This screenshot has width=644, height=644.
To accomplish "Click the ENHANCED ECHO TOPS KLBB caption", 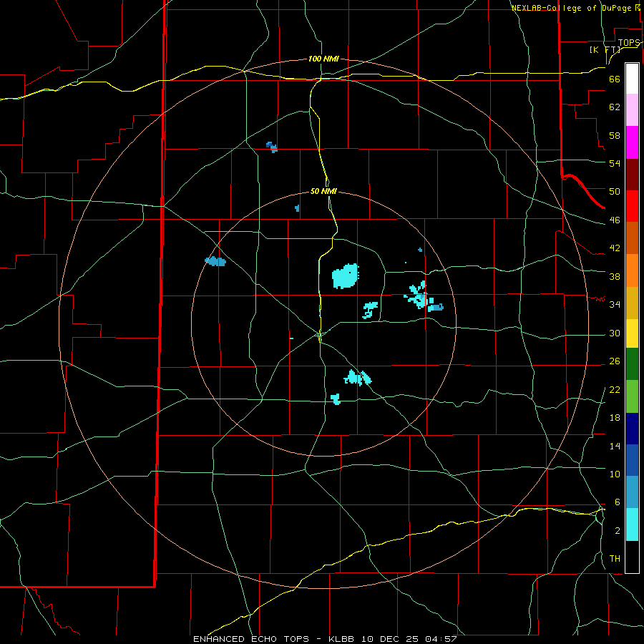I will click(325, 639).
